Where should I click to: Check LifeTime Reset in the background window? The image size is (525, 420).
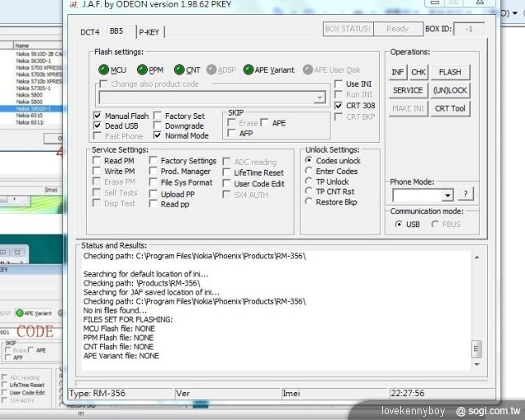(4, 385)
